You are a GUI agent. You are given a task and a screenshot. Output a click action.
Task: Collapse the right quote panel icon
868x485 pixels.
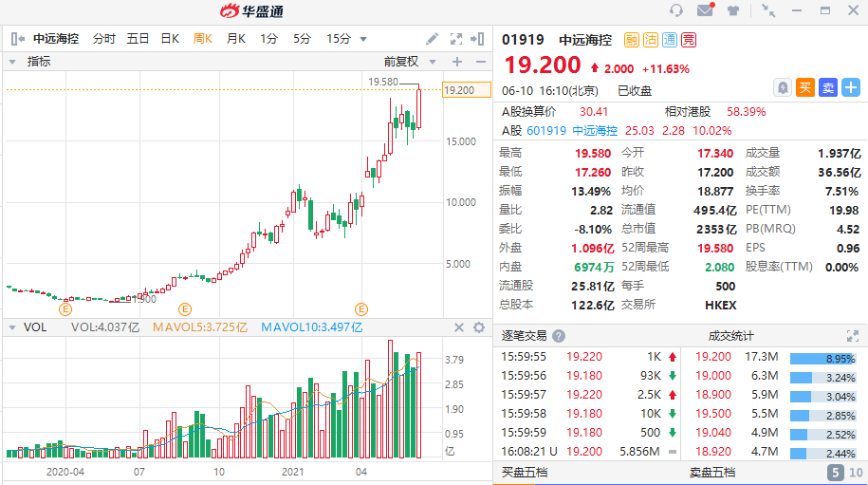(x=477, y=39)
